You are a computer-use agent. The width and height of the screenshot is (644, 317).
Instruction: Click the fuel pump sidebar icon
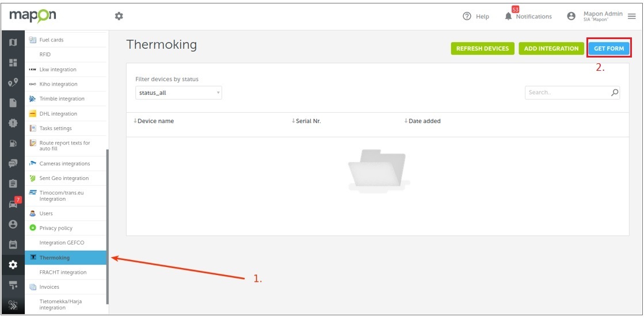pyautogui.click(x=13, y=143)
